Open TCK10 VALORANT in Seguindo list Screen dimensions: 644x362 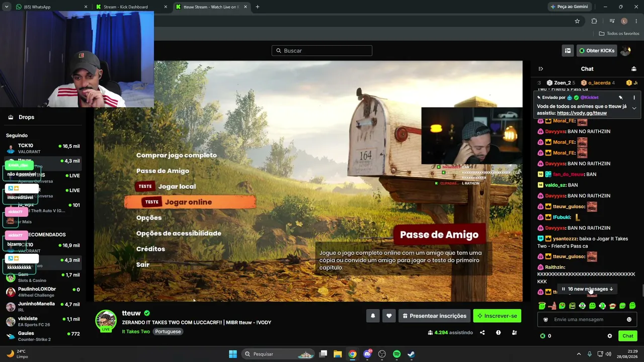[43, 149]
